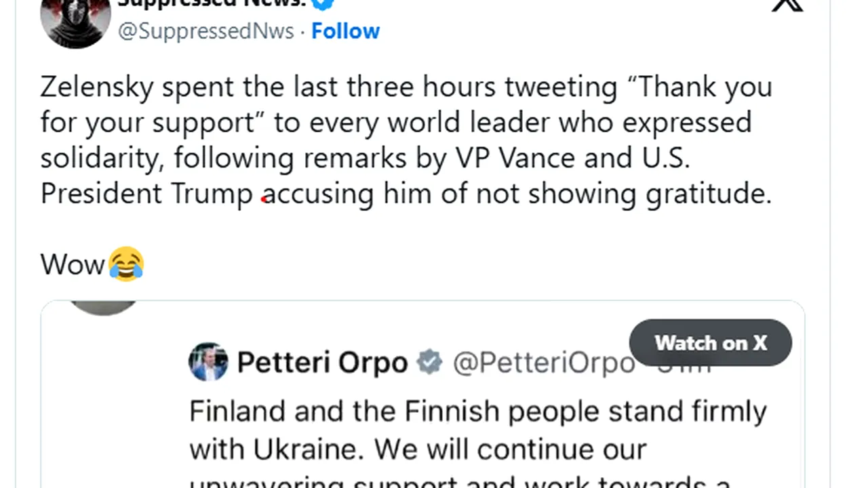The image size is (868, 488).
Task: Click Petteri Orpo's small profile picture
Action: [208, 361]
